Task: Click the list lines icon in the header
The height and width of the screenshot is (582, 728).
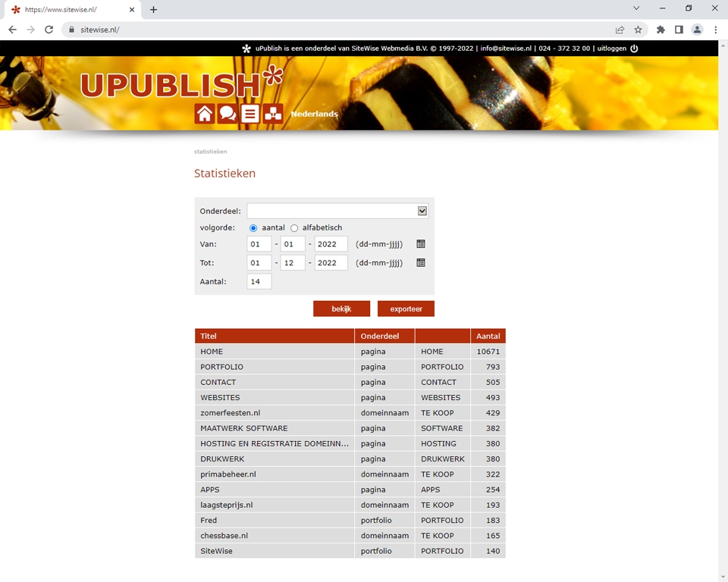Action: [x=250, y=114]
